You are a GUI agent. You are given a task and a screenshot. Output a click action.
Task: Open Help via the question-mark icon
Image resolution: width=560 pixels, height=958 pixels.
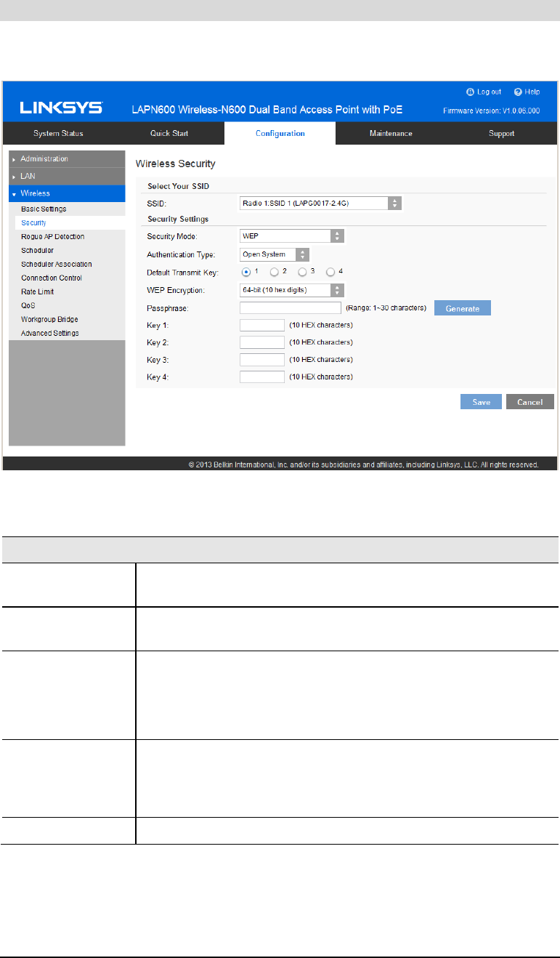518,92
